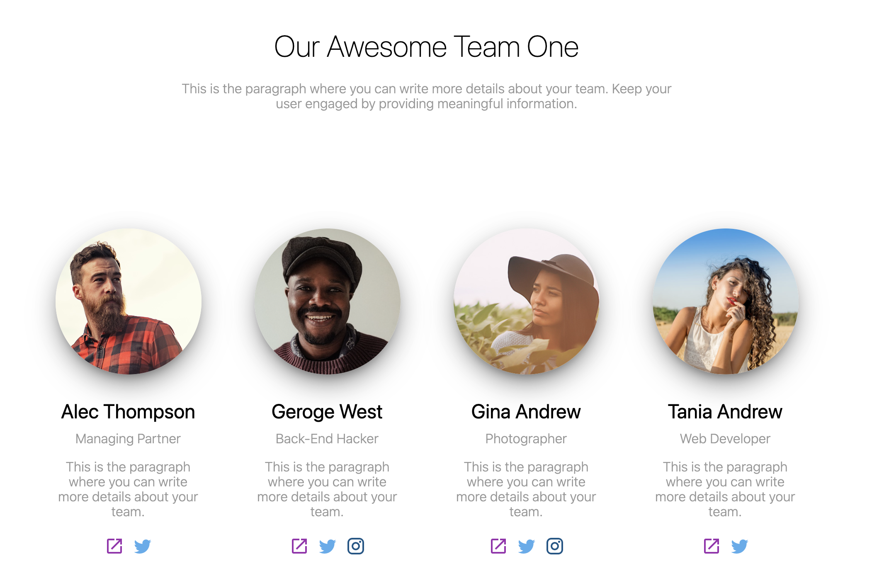Select the Gina Andrew name heading

526,412
